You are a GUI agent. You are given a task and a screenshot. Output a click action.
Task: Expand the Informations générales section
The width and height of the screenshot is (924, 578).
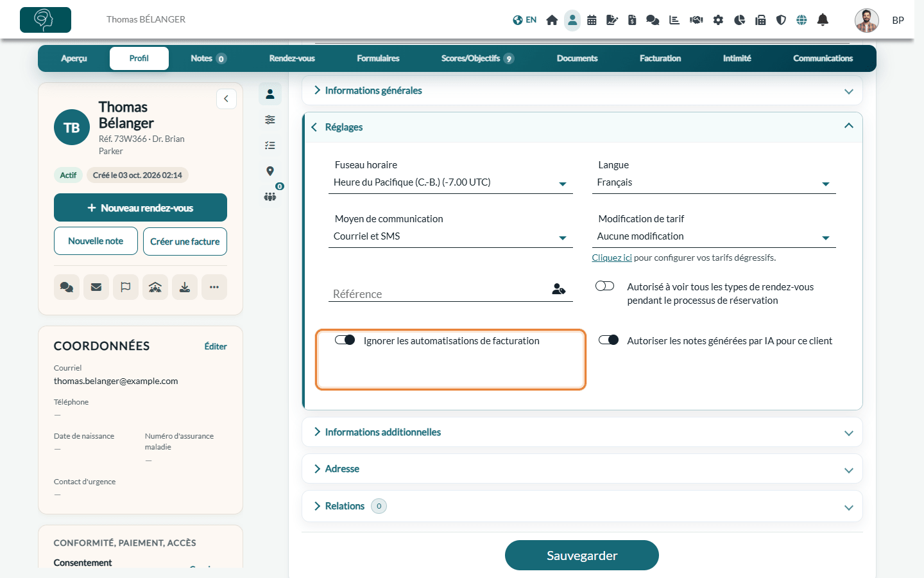tap(582, 91)
